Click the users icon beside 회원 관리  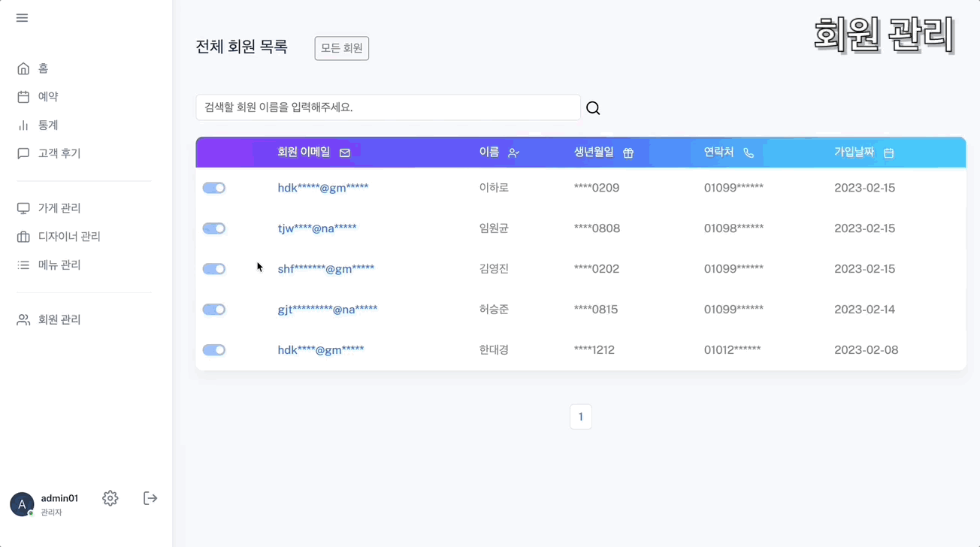23,320
